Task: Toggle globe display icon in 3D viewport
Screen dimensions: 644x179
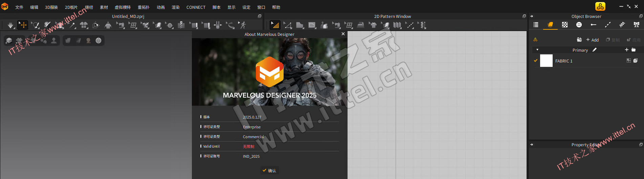Action: [x=98, y=41]
